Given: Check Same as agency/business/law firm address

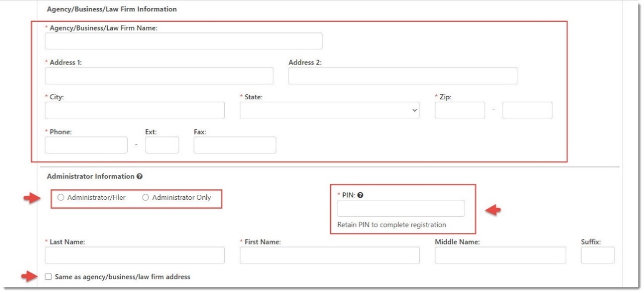Looking at the screenshot, I should (x=49, y=277).
